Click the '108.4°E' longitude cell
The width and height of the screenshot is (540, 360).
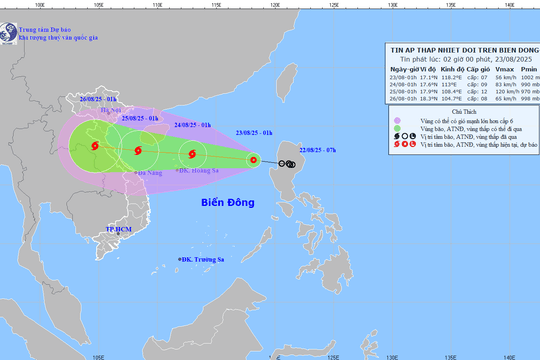click(452, 92)
